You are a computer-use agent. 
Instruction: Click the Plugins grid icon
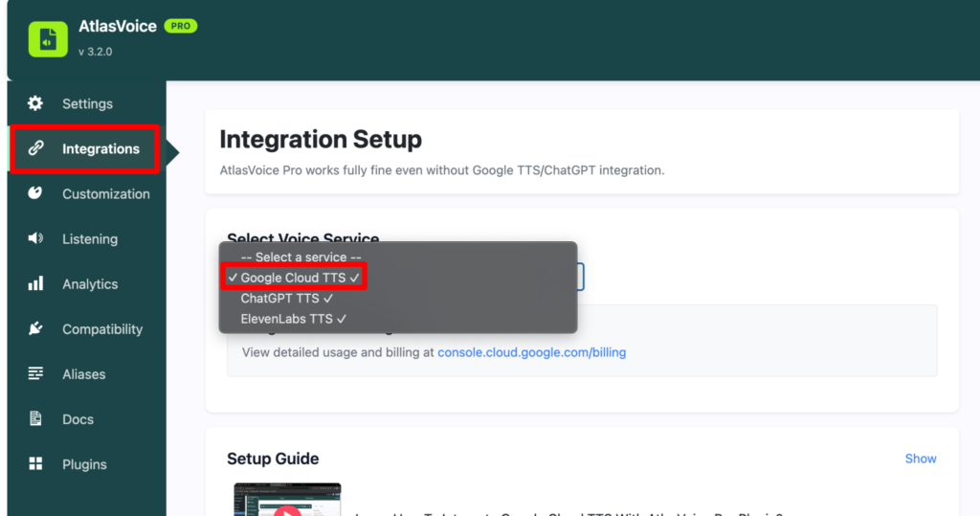tap(35, 463)
